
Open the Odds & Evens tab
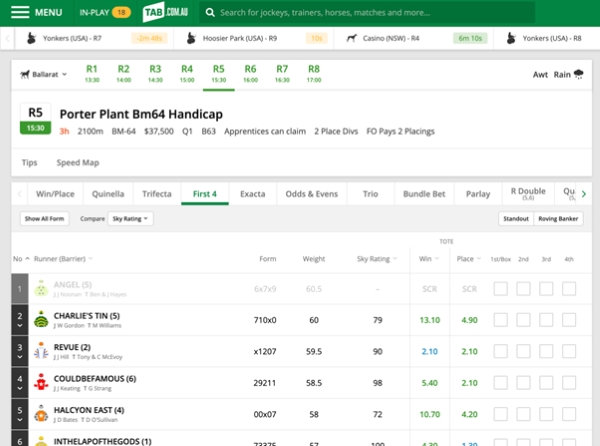coord(311,194)
